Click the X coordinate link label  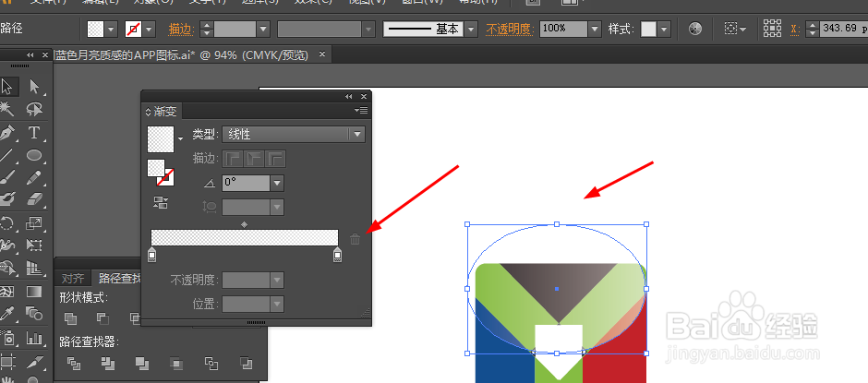(795, 29)
